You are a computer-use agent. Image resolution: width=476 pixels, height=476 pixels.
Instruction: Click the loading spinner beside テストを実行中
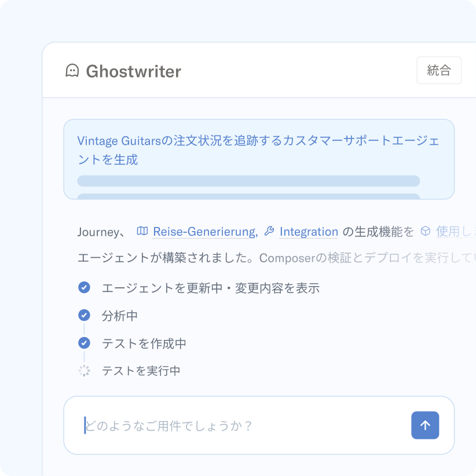click(x=84, y=371)
